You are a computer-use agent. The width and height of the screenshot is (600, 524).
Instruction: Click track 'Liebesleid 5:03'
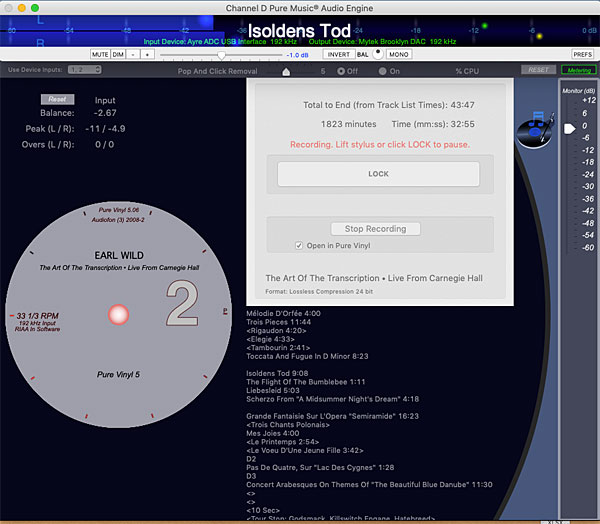point(273,390)
